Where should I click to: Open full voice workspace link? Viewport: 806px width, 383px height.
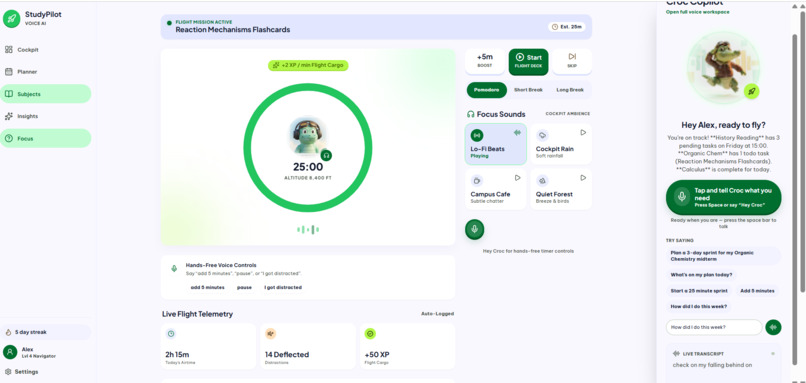tap(697, 12)
